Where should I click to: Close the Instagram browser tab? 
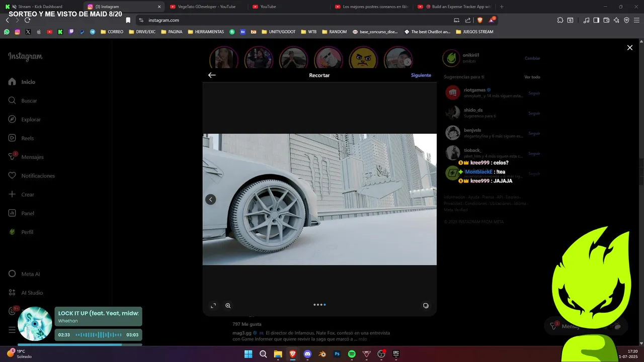pyautogui.click(x=159, y=7)
